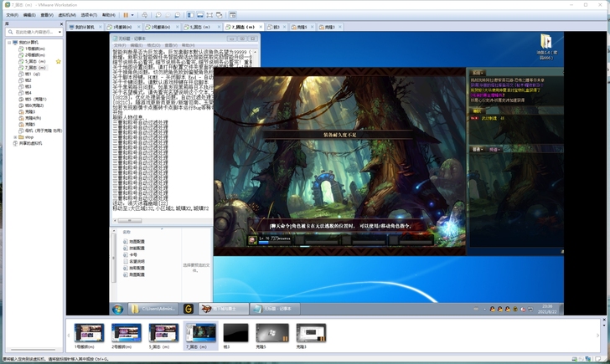Open the 地图配置 file in explorer list
Screen dimensions: 610x364
[x=134, y=242]
